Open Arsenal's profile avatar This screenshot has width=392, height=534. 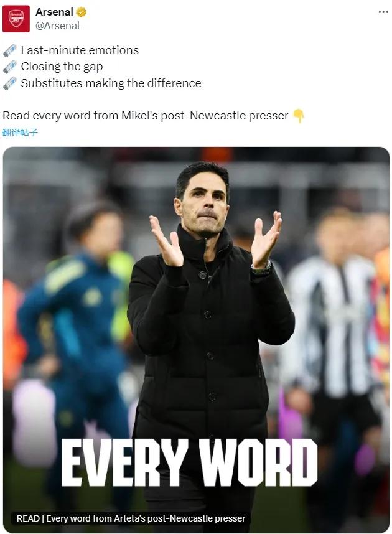16,19
